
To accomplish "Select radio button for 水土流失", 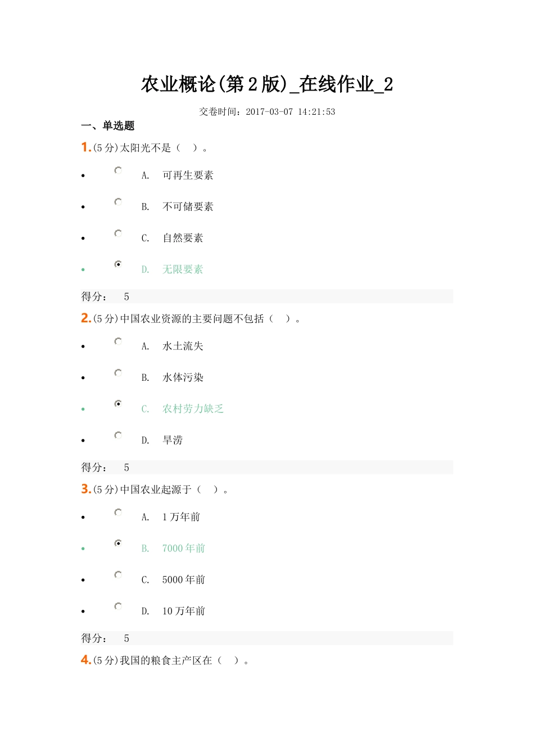I will click(118, 341).
